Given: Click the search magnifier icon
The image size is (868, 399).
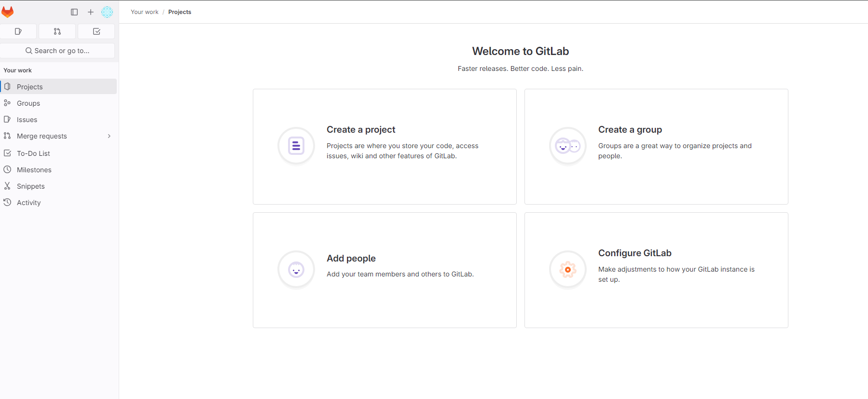Looking at the screenshot, I should pyautogui.click(x=29, y=51).
